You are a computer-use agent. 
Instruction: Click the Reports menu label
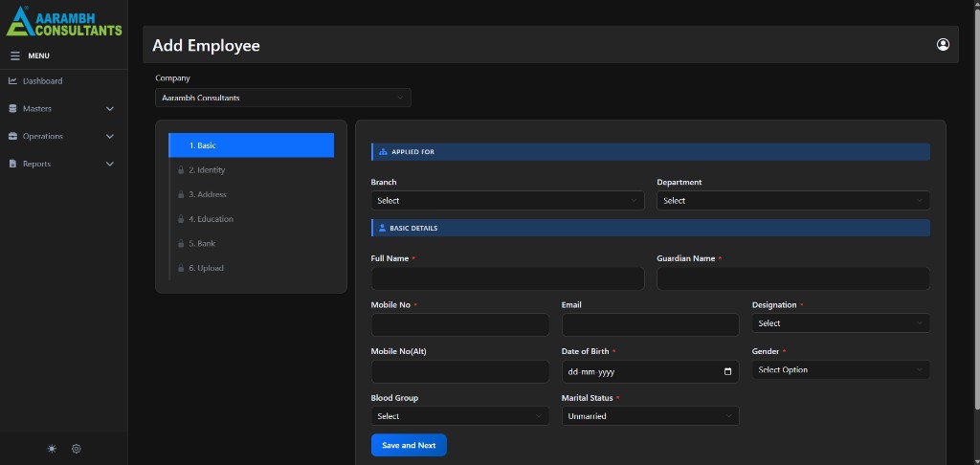37,164
